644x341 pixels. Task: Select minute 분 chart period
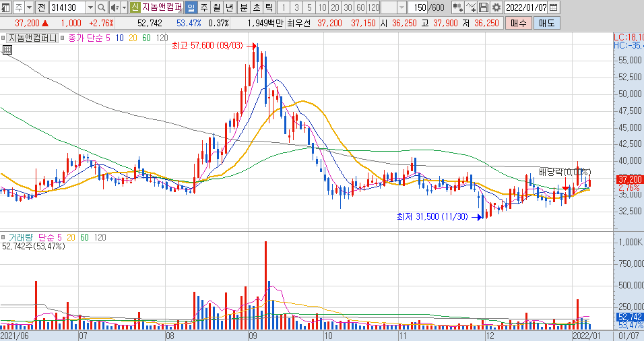(244, 7)
